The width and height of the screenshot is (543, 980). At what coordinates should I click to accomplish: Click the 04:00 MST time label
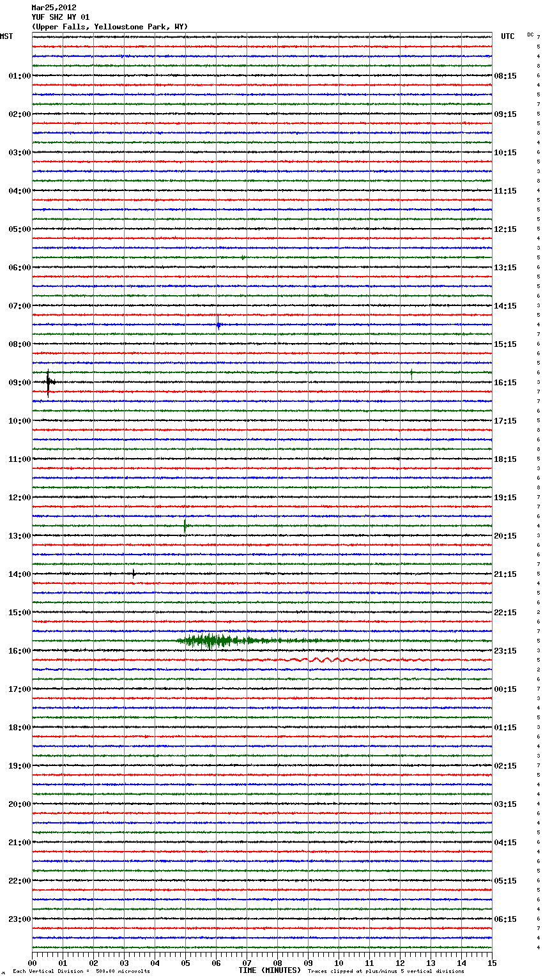coord(20,191)
